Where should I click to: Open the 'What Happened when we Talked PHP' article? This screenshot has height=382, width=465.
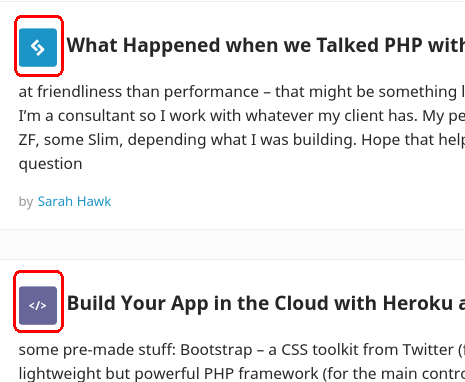coord(266,46)
